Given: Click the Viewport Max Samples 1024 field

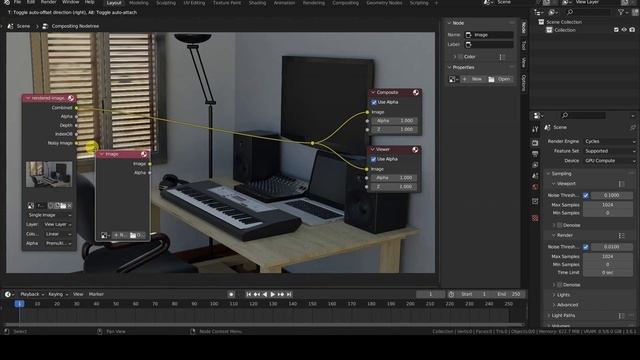Looking at the screenshot, I should [x=608, y=205].
